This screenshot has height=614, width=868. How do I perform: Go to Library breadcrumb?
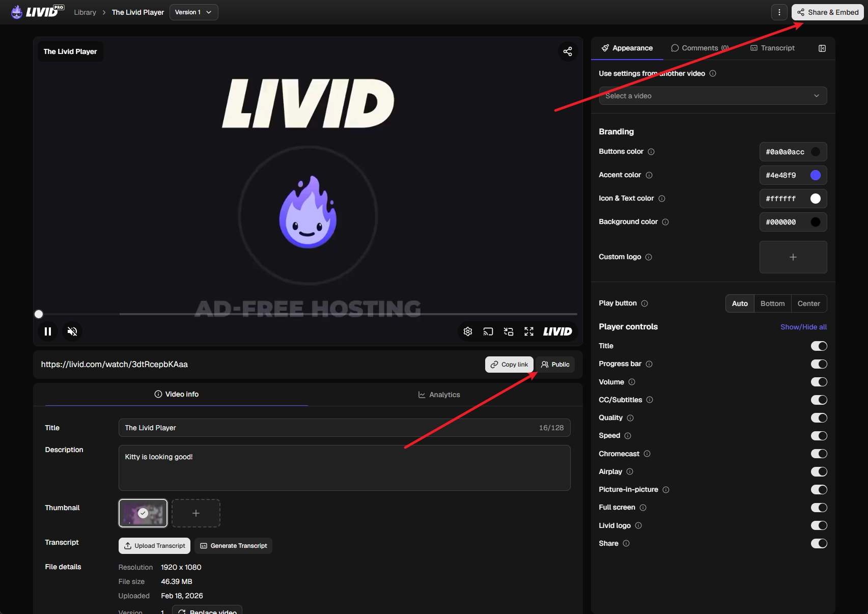pyautogui.click(x=85, y=12)
